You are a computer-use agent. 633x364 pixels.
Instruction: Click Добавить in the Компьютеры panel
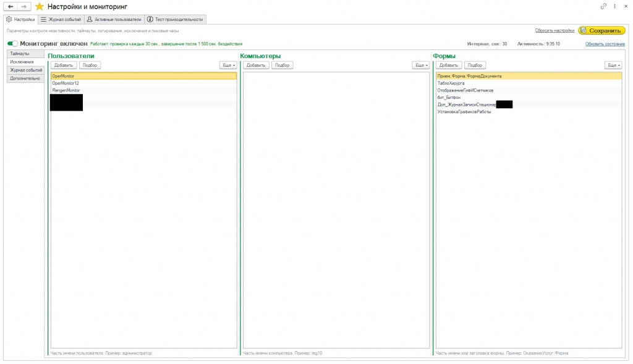(256, 65)
